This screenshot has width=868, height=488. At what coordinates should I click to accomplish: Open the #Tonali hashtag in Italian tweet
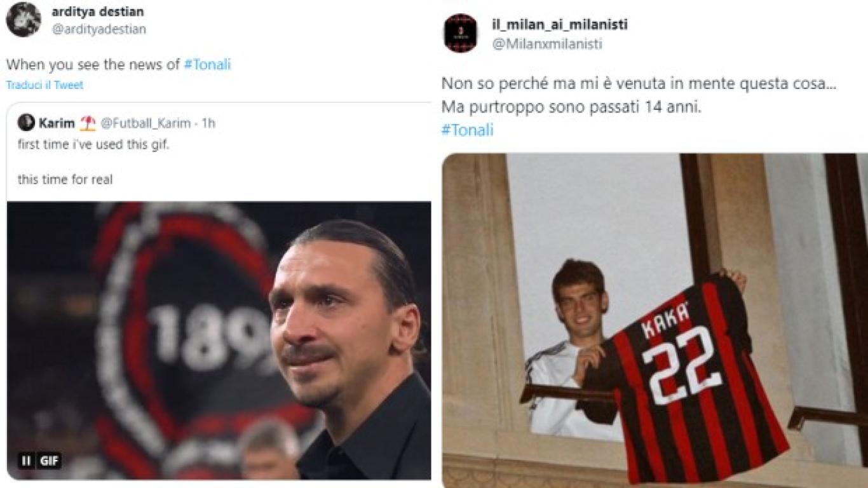(467, 130)
